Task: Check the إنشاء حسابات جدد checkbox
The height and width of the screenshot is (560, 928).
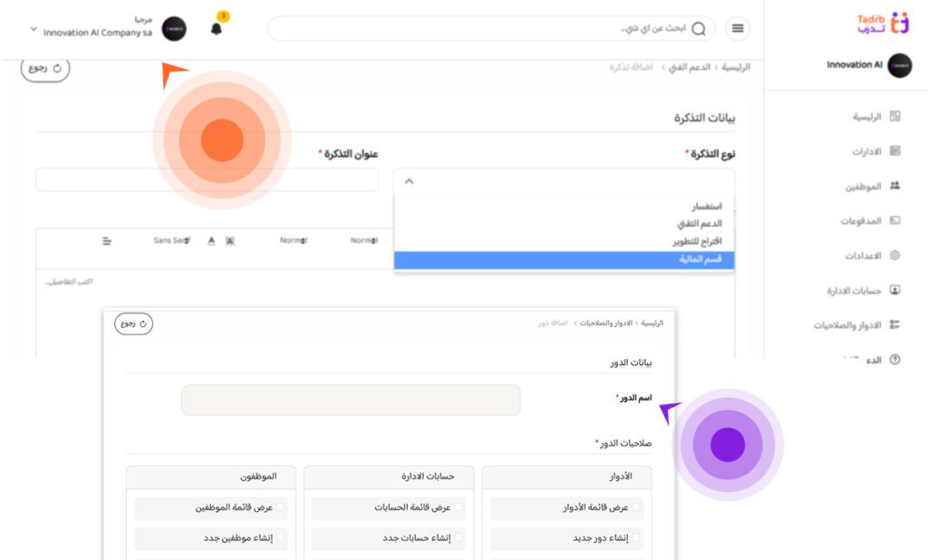Action: click(458, 537)
